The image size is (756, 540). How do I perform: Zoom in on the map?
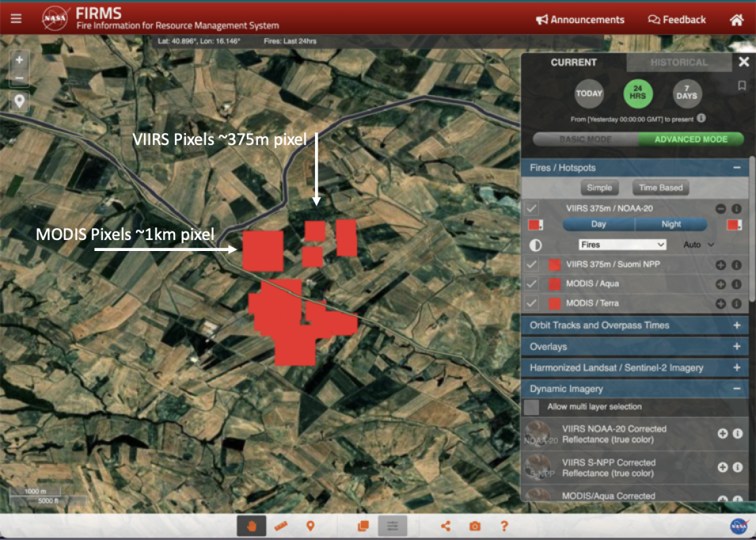coord(19,60)
